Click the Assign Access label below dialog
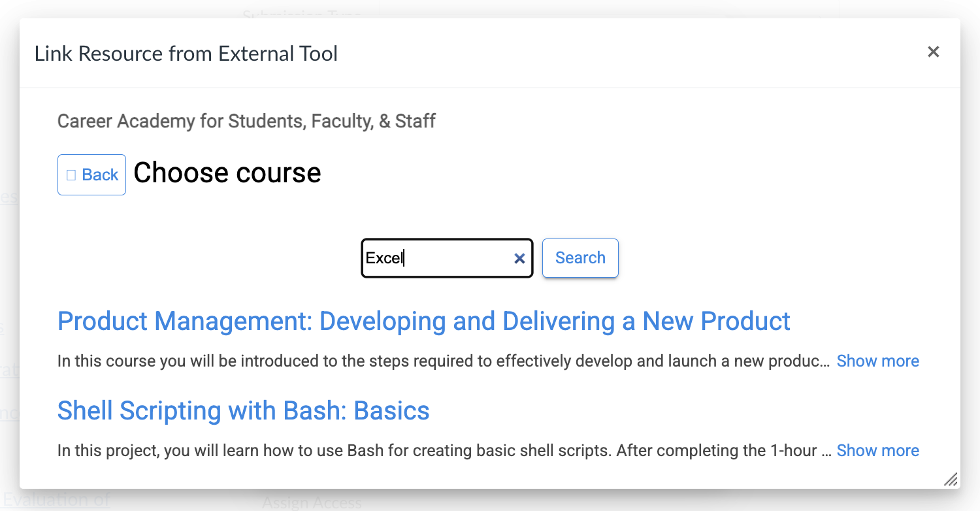980x511 pixels. (x=312, y=503)
